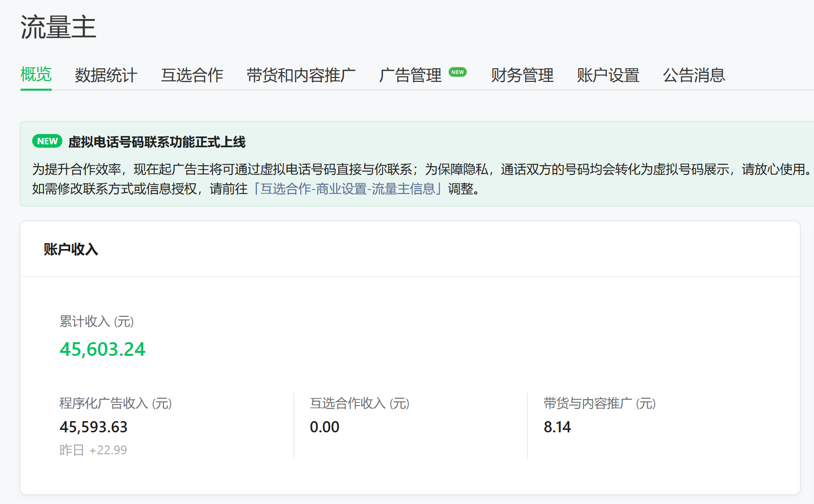
Task: Click the 流量主 page heading
Action: 58,27
